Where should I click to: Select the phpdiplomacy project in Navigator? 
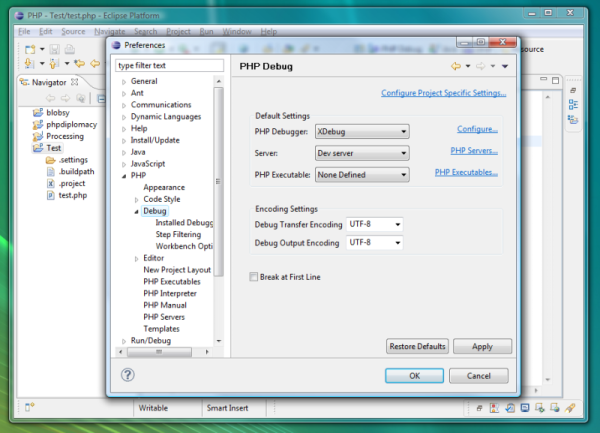[x=72, y=125]
